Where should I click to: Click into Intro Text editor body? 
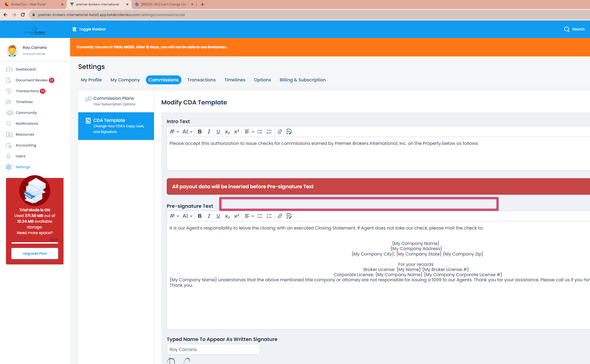pos(378,154)
